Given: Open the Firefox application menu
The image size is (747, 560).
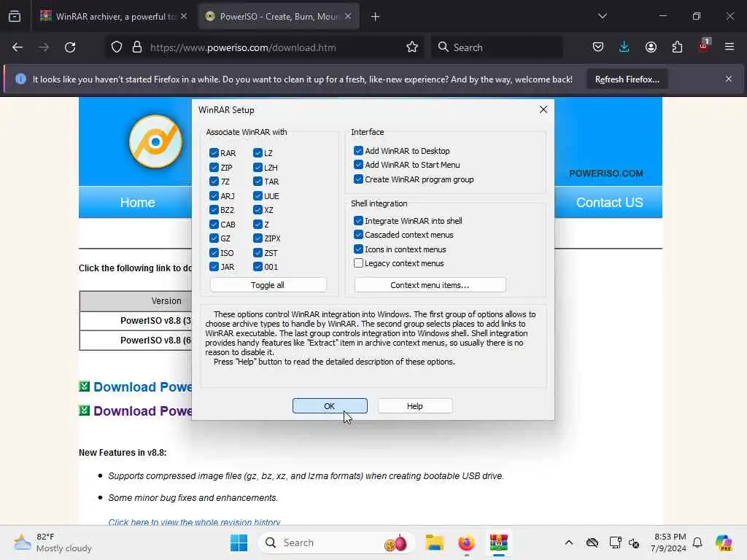Looking at the screenshot, I should [x=729, y=47].
